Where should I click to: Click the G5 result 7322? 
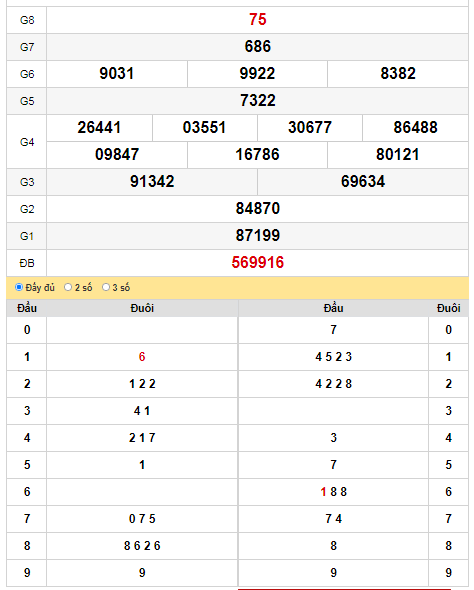(x=257, y=101)
